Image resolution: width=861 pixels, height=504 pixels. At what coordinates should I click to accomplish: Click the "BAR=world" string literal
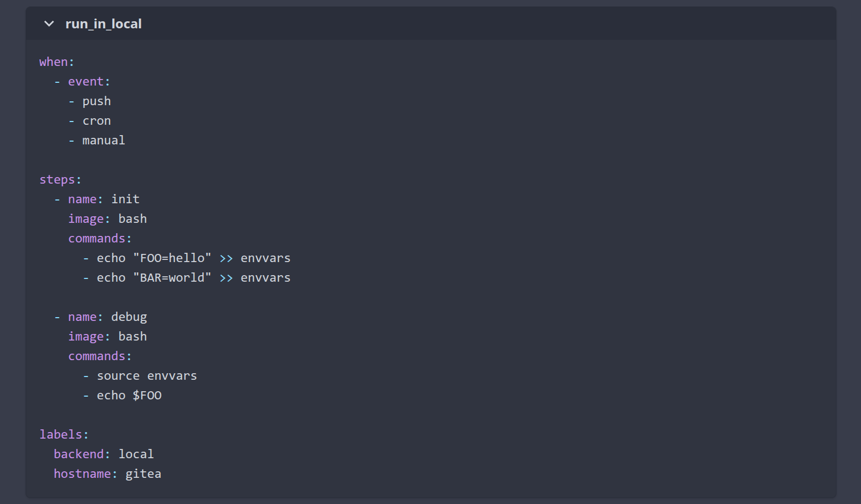[x=172, y=278]
